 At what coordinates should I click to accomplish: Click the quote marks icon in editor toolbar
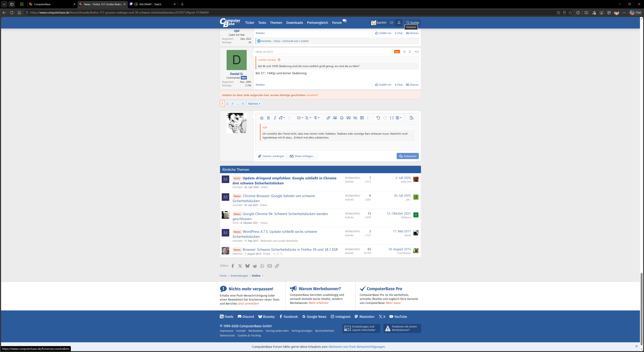point(348,118)
